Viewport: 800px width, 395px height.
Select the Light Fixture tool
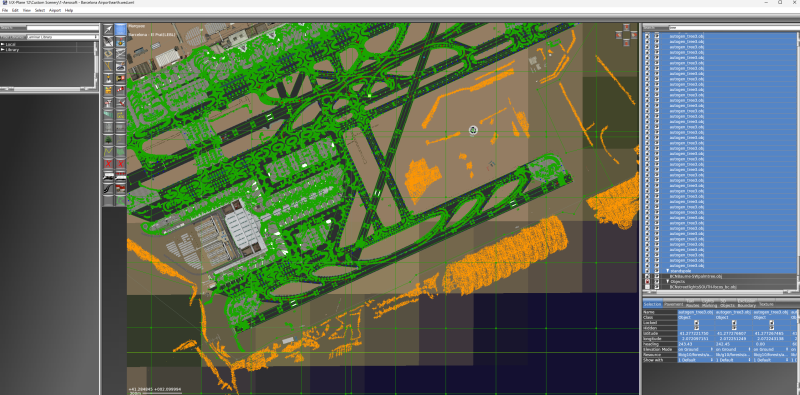(109, 78)
